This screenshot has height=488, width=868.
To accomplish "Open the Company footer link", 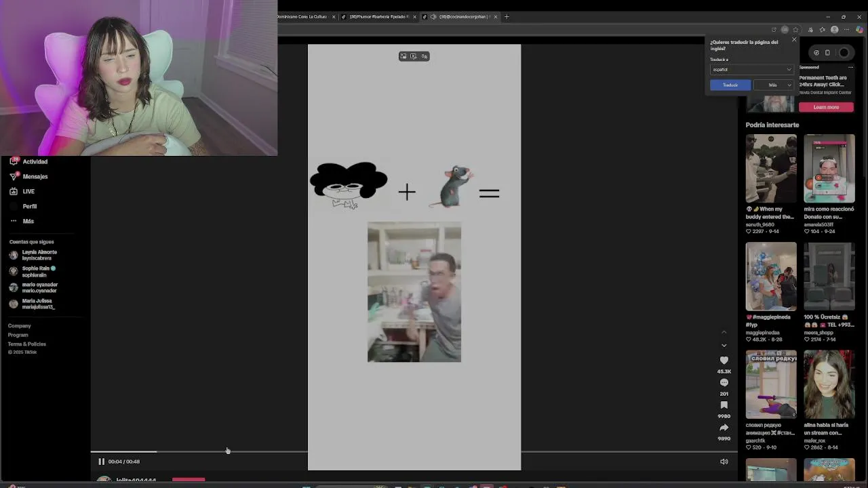I will coord(19,326).
